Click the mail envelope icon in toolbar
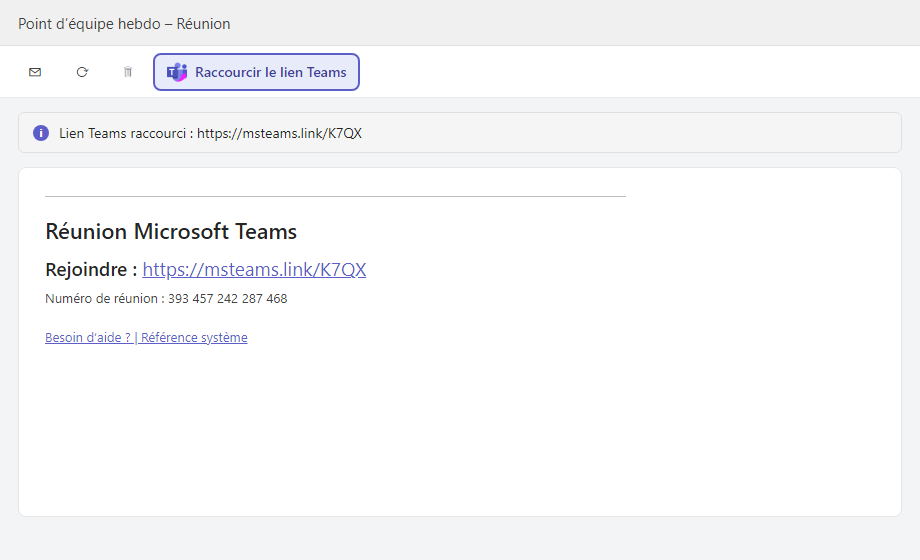The width and height of the screenshot is (920, 560). (35, 72)
